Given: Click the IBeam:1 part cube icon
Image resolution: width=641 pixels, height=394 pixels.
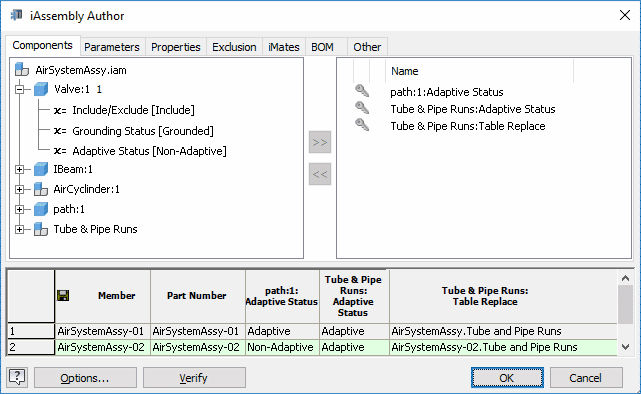Looking at the screenshot, I should [41, 169].
